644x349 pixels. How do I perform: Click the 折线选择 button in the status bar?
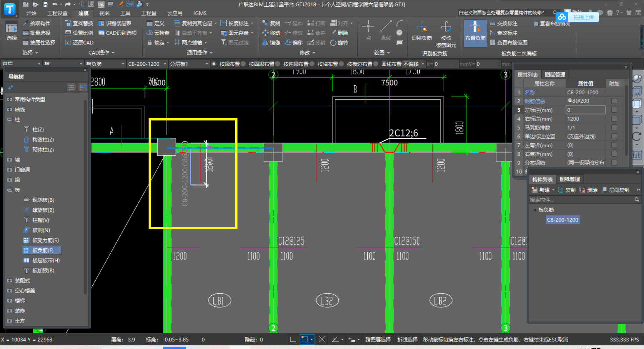click(408, 340)
